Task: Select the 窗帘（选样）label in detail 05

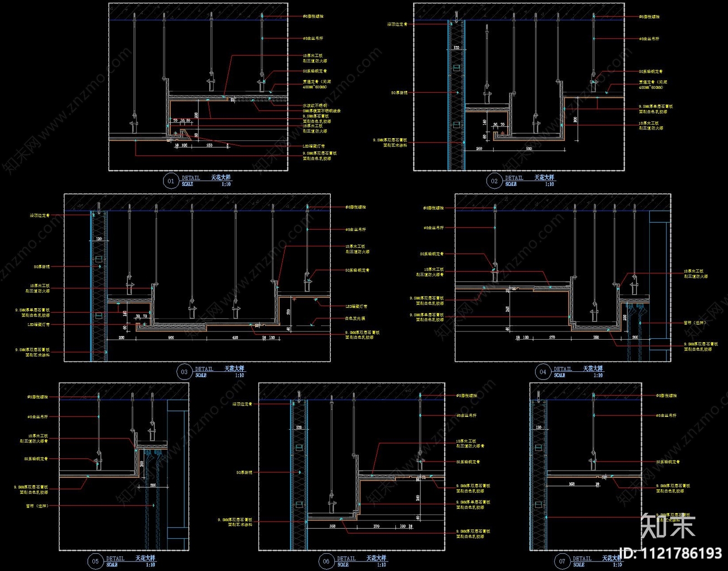Action: coord(37,506)
